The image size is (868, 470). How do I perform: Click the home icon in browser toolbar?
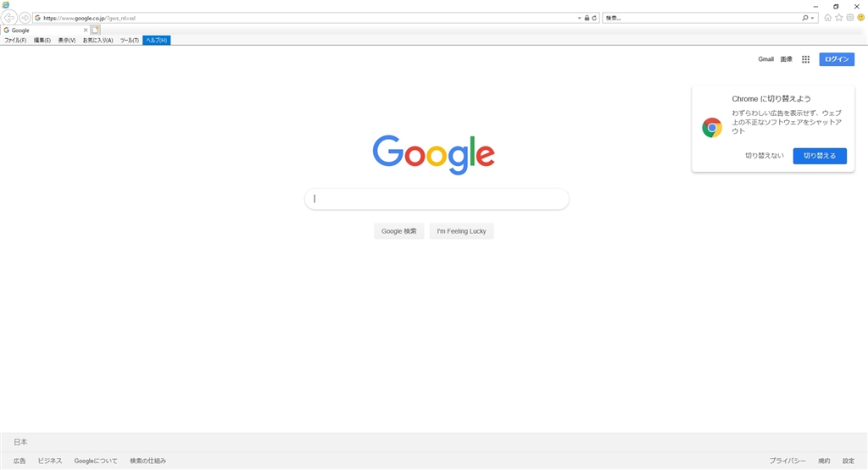[827, 18]
